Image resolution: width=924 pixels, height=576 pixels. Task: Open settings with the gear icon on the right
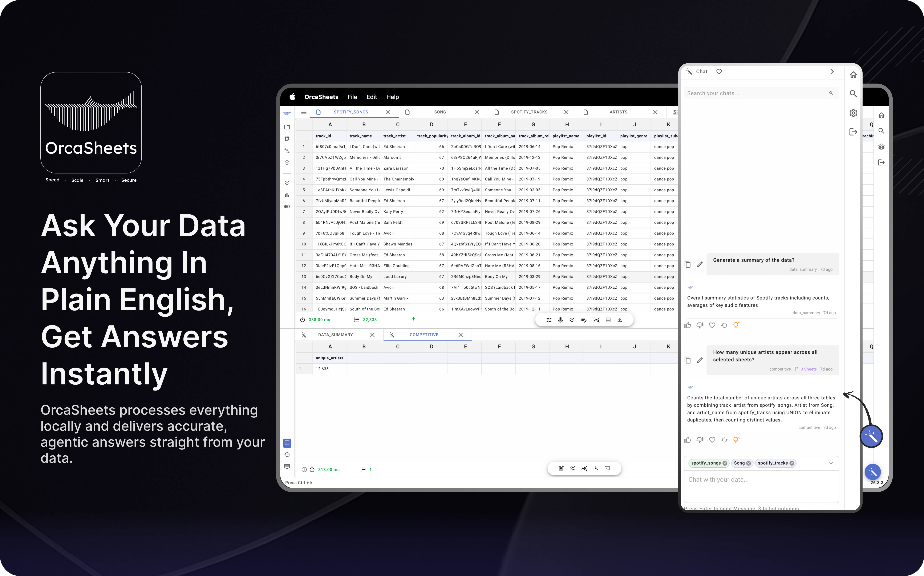(x=853, y=113)
